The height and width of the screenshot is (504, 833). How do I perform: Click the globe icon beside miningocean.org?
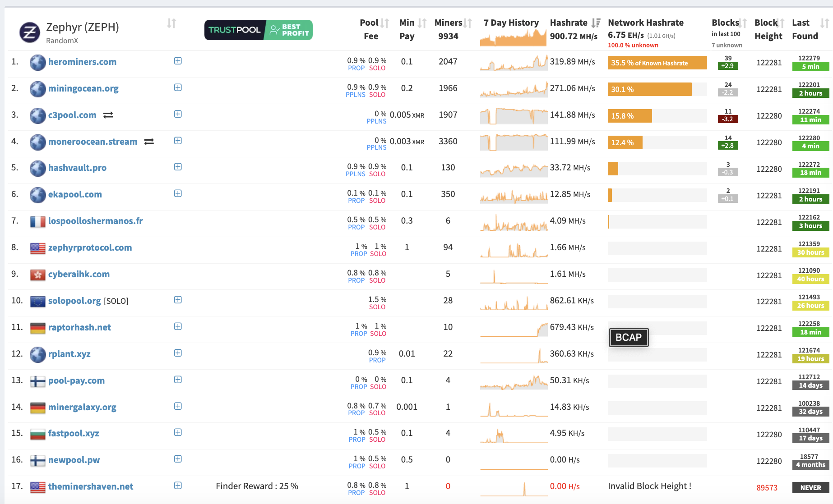[x=38, y=89]
